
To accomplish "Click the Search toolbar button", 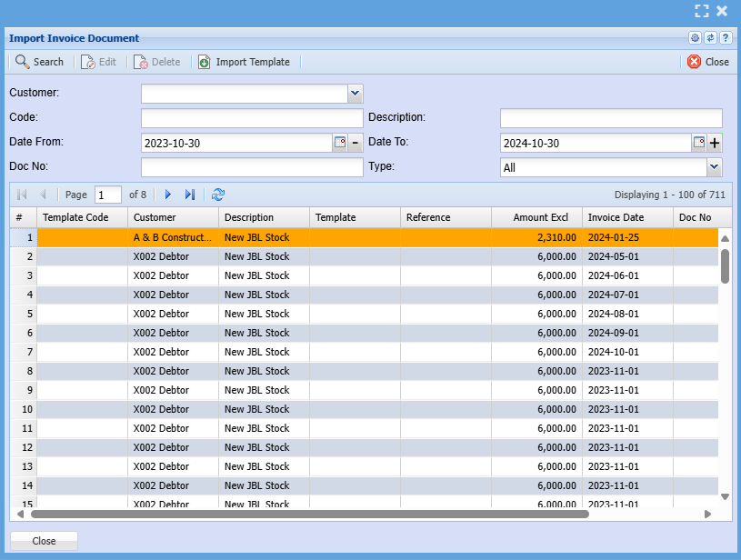I will coord(39,62).
